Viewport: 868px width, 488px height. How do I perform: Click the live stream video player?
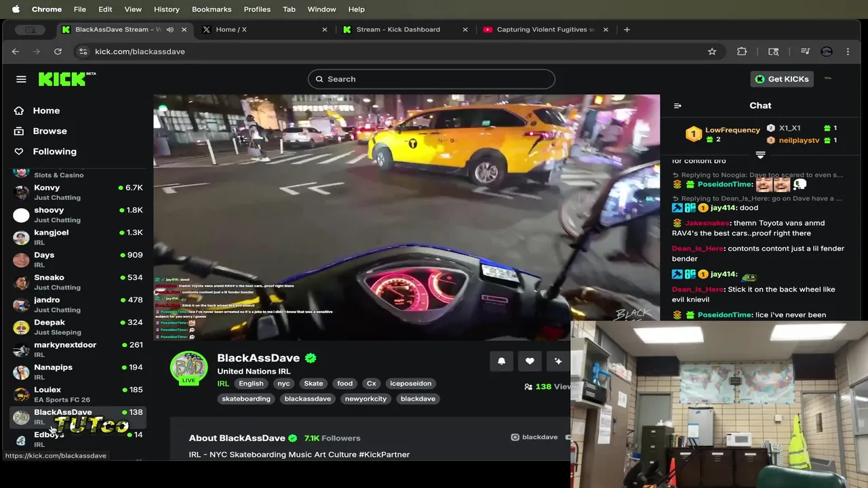coord(406,217)
